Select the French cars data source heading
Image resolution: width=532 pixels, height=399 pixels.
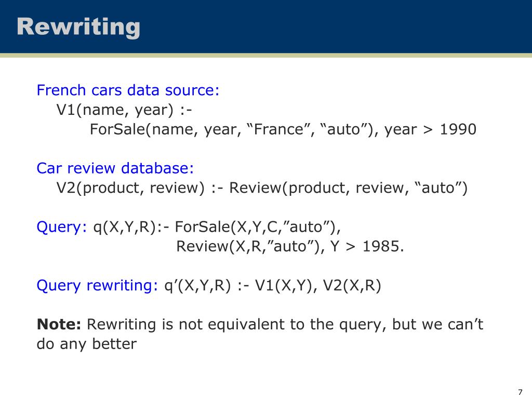click(128, 90)
